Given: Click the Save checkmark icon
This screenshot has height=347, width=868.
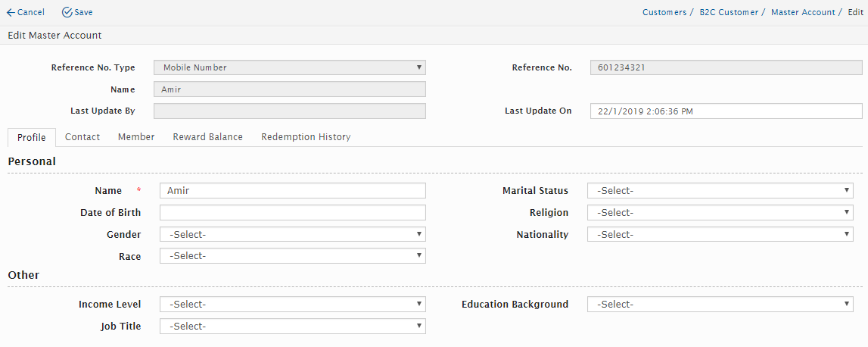Looking at the screenshot, I should [x=67, y=13].
